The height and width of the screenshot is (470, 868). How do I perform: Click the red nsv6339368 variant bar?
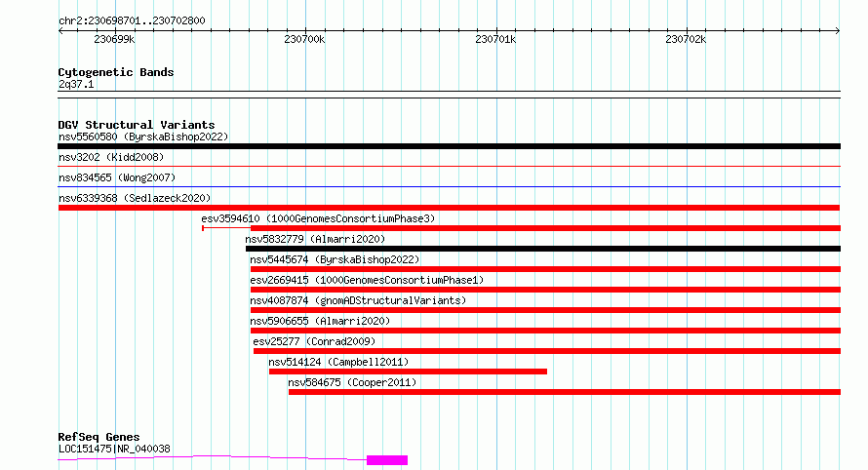(x=449, y=208)
